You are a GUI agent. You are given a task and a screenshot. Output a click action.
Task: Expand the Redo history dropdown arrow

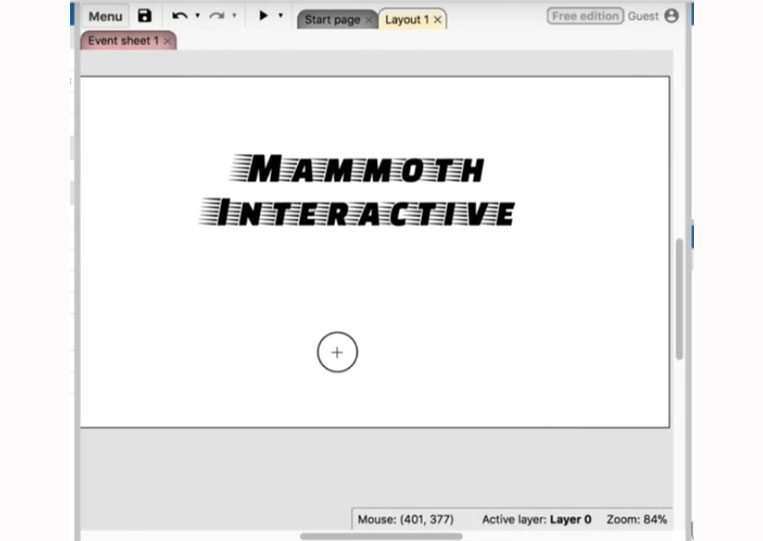[x=235, y=16]
